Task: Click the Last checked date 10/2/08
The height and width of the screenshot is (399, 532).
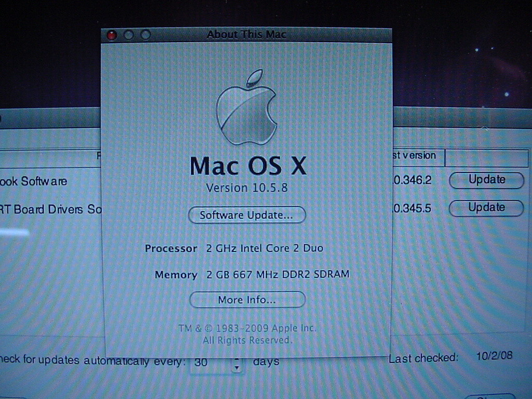Action: [x=495, y=355]
